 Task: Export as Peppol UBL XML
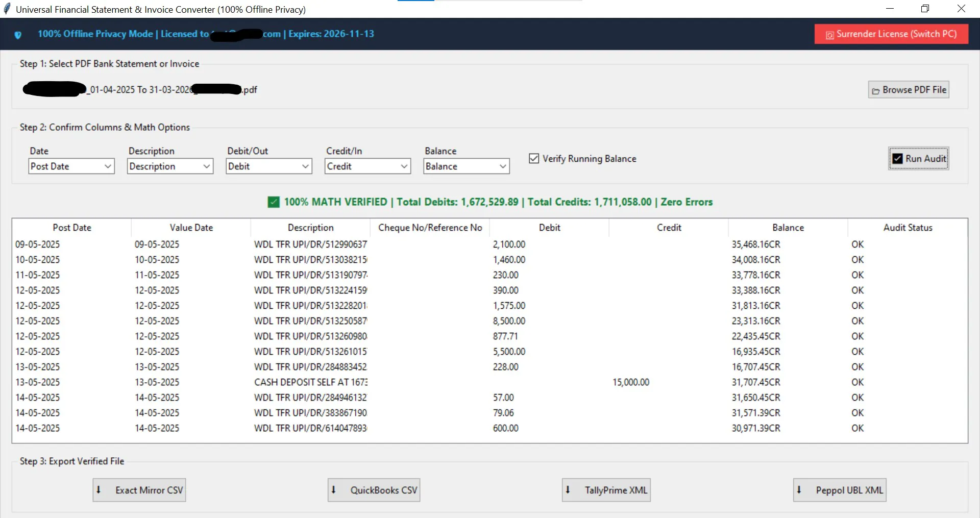point(840,490)
